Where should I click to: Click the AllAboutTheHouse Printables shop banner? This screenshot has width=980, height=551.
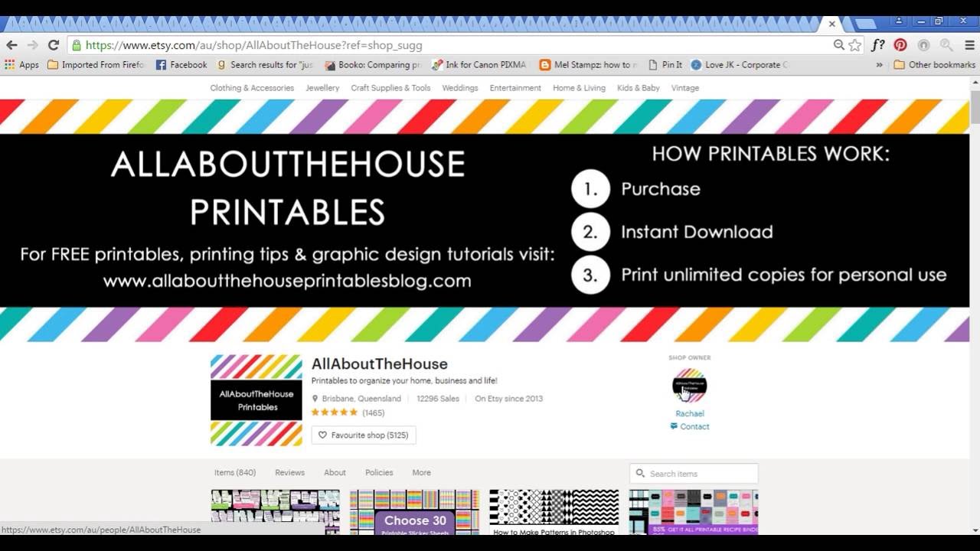[485, 220]
